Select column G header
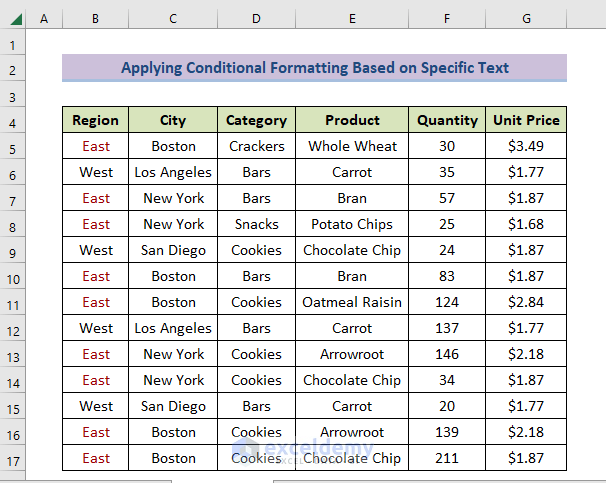This screenshot has width=606, height=483. (x=526, y=19)
